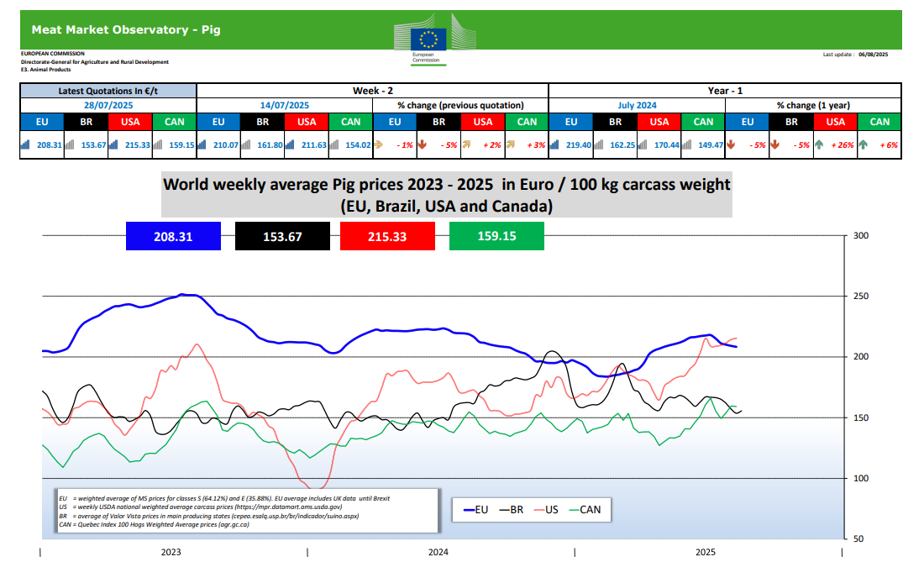This screenshot has height=588, width=924.
Task: Toggle the green CAN series in chart legend
Action: (585, 509)
